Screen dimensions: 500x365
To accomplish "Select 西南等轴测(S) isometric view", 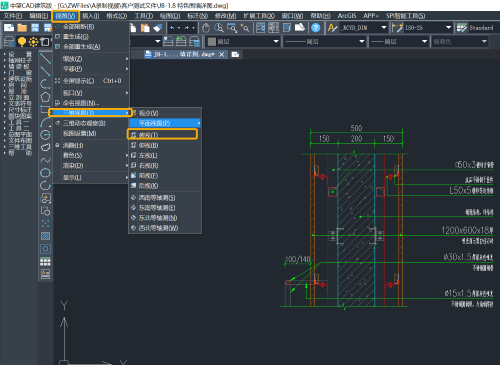I will pyautogui.click(x=165, y=198).
